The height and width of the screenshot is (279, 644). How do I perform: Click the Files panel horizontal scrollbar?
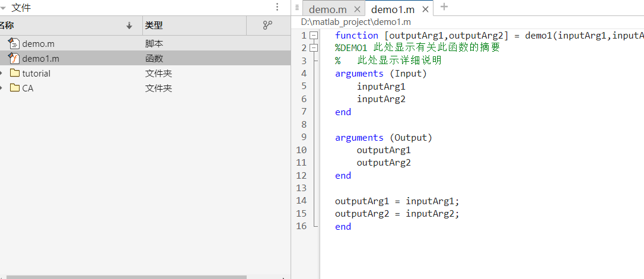[x=126, y=277]
